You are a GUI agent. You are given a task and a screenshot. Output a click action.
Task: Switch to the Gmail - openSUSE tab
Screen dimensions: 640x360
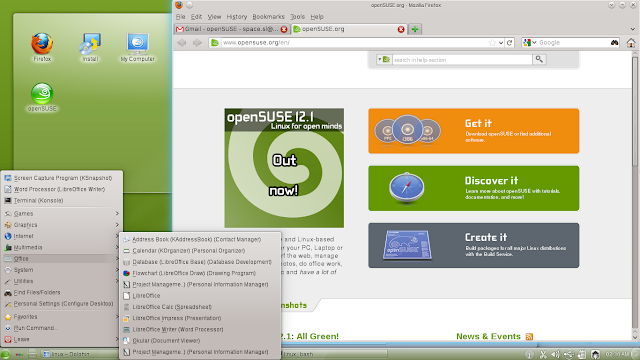click(x=231, y=29)
